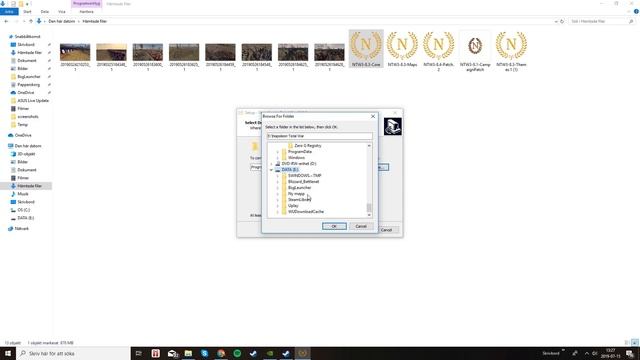Expand the DVD RW drive (D:) node

click(x=271, y=164)
